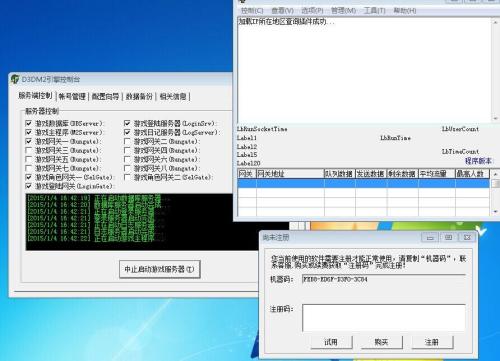500x361 pixels.
Task: Click the 网关地址 column header
Action: [290, 174]
